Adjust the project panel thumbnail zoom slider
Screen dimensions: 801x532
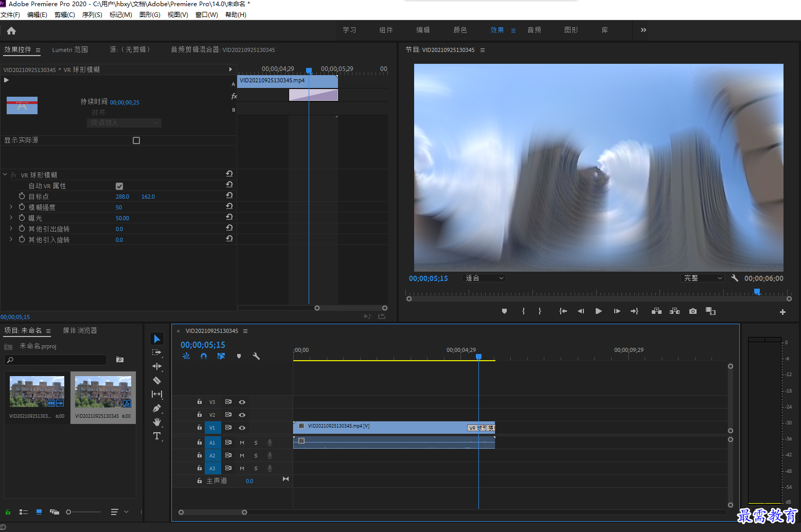84,512
